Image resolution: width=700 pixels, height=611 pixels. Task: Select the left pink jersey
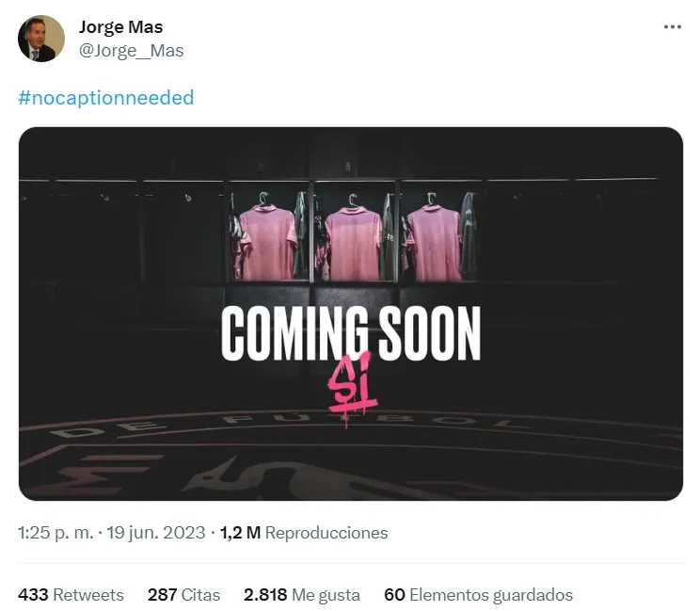point(268,242)
